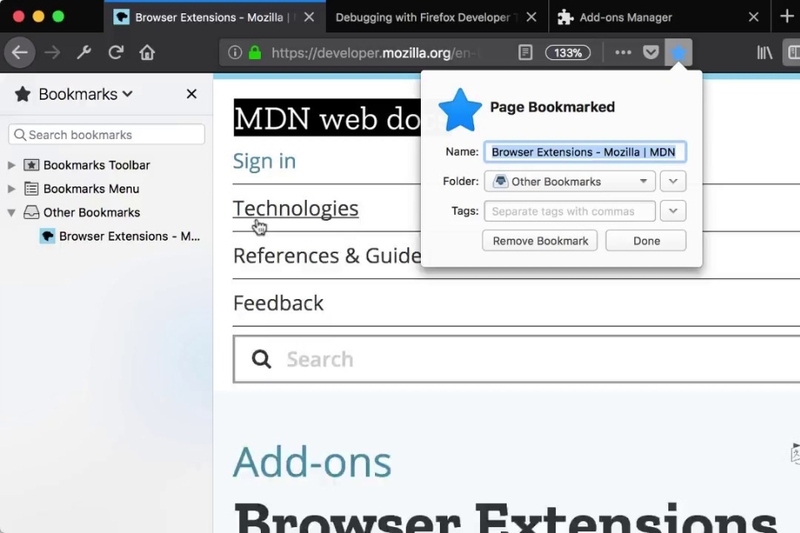Click the Tags input field
The height and width of the screenshot is (533, 800).
(x=569, y=211)
